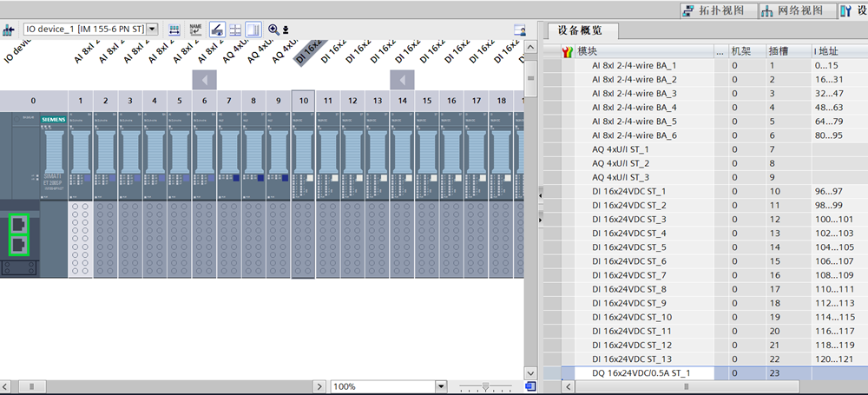The height and width of the screenshot is (395, 868).
Task: Collapse module group with arrow above slot 6
Action: click(x=204, y=80)
